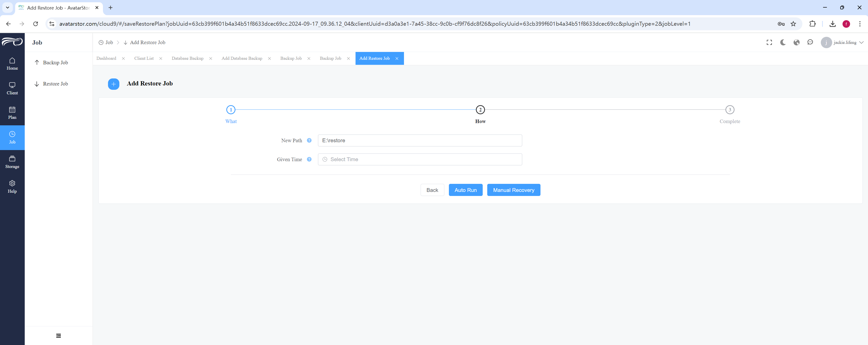This screenshot has height=345, width=868.
Task: Click the Auto Run button
Action: coord(465,190)
